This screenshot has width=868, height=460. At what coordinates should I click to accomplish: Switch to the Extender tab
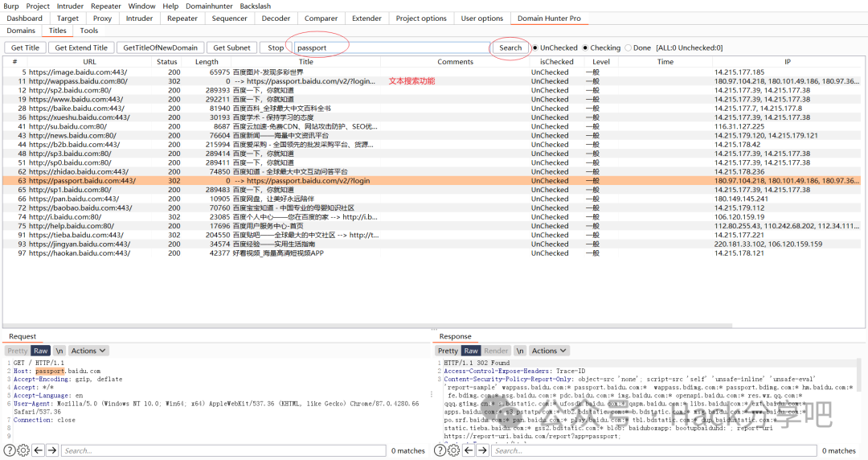tap(366, 18)
